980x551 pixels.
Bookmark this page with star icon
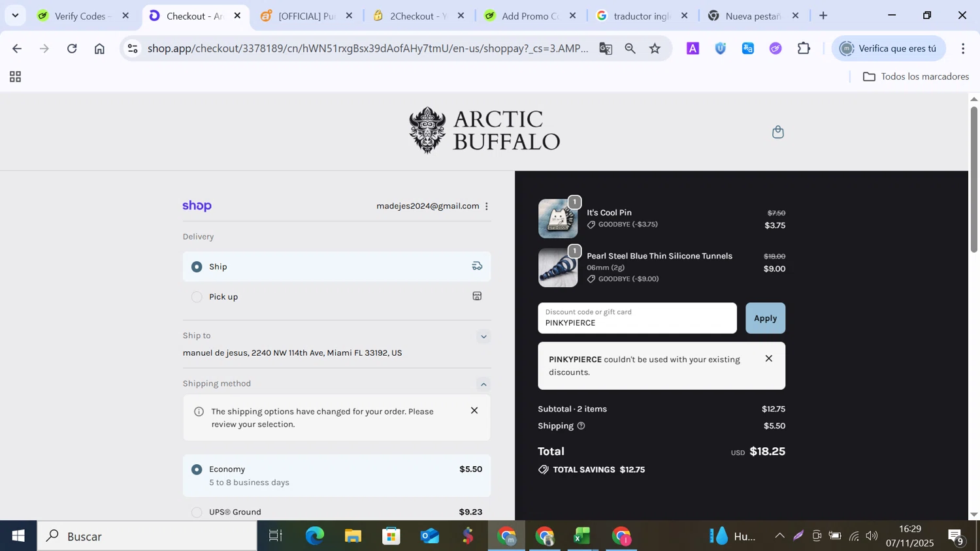(655, 48)
